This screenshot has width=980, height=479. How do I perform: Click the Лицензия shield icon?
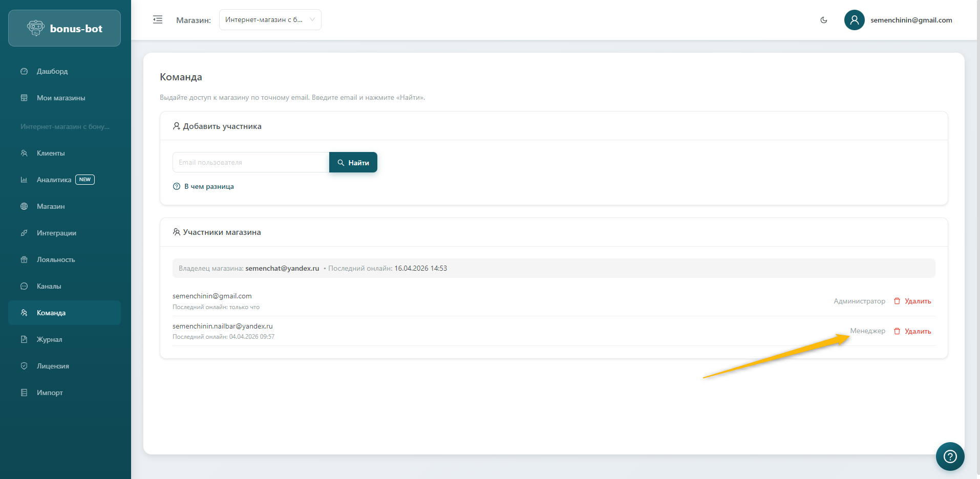click(x=24, y=366)
